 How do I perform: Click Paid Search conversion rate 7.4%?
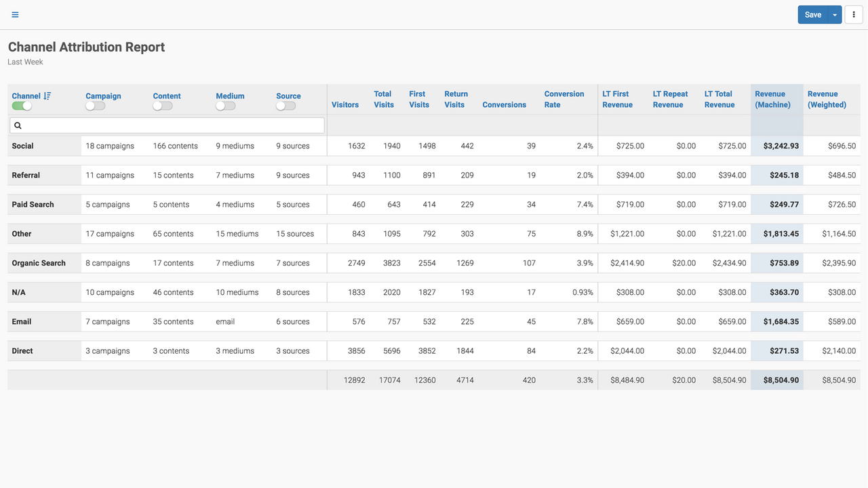click(x=585, y=205)
